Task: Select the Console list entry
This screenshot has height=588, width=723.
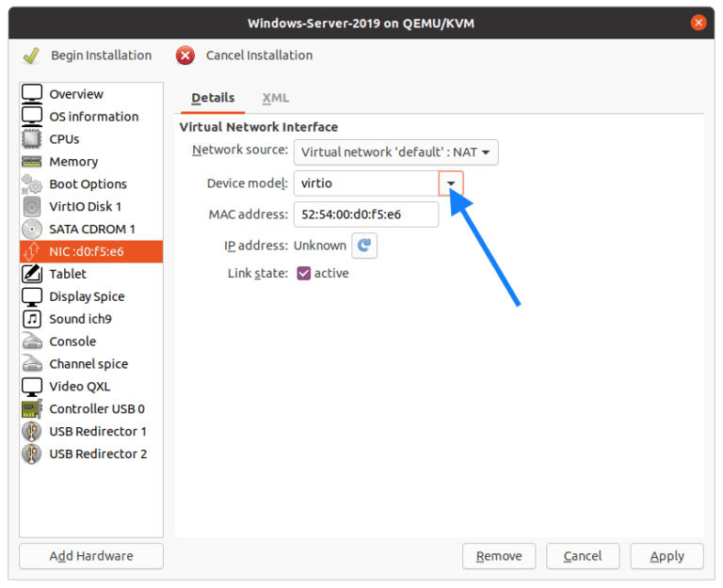Action: tap(91, 342)
